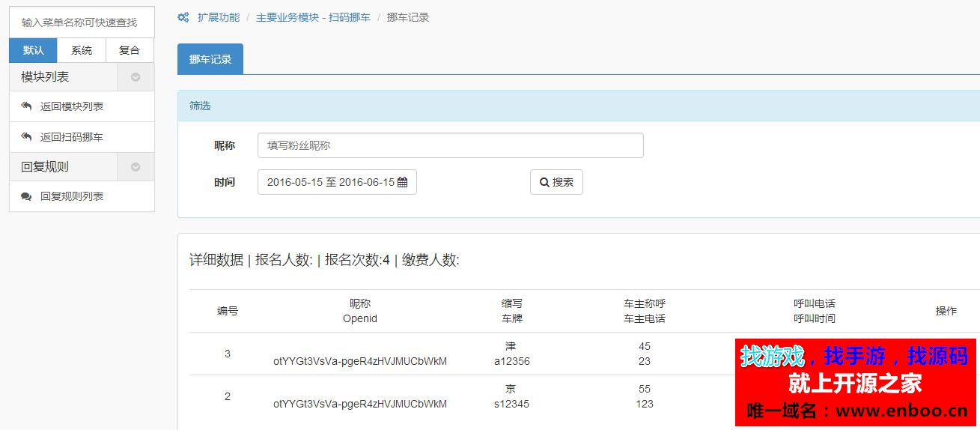Collapse the 模块列表 section with its chevron
The image size is (980, 430).
click(x=136, y=77)
